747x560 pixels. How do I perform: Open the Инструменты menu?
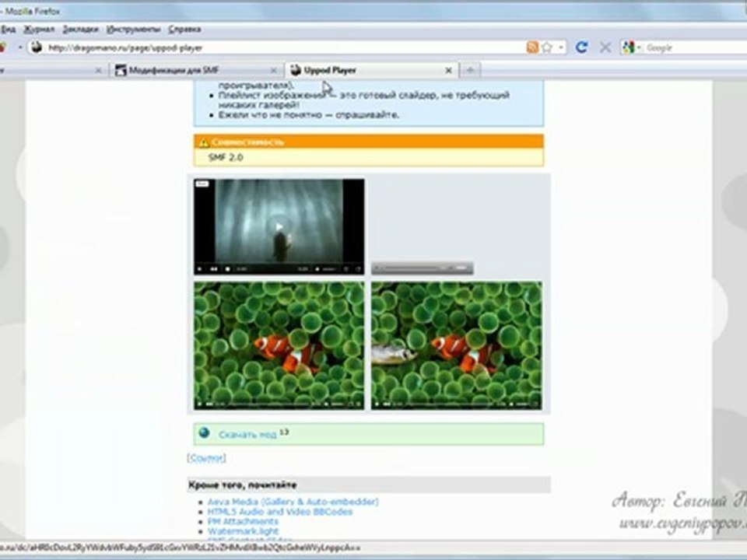click(133, 30)
